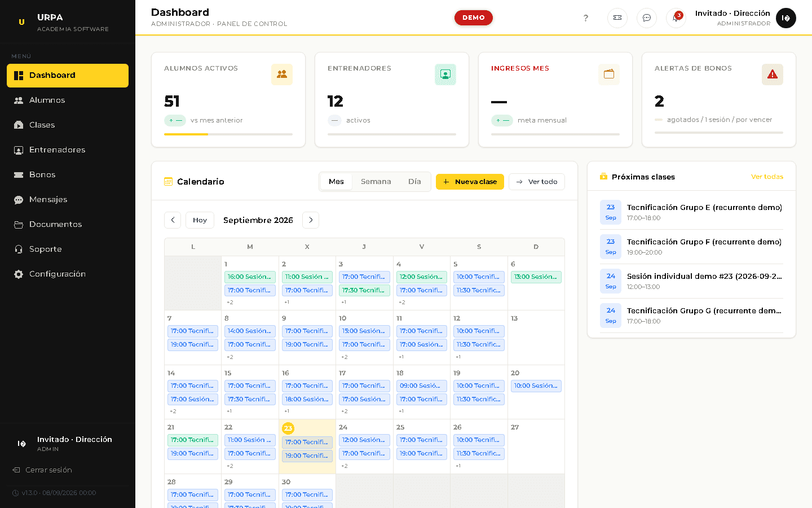The height and width of the screenshot is (508, 812).
Task: Click the Ver todo calendar button
Action: pos(537,182)
